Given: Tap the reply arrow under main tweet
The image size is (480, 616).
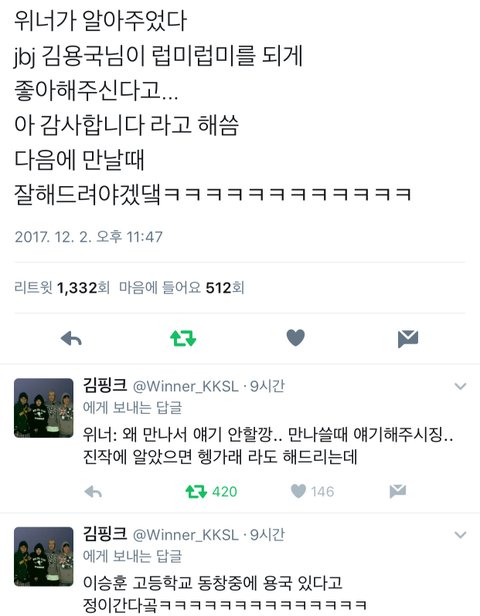Looking at the screenshot, I should click(71, 338).
